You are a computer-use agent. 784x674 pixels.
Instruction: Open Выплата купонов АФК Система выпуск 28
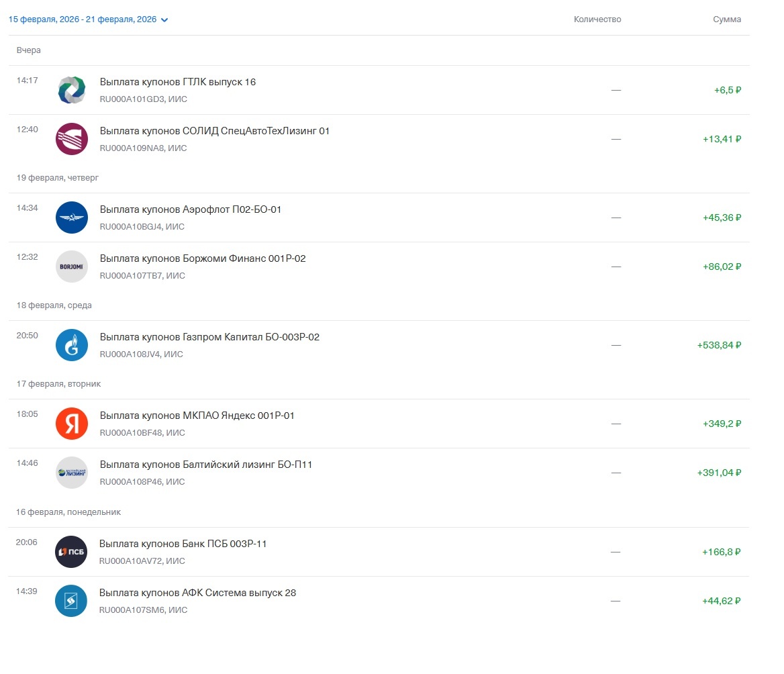point(197,593)
